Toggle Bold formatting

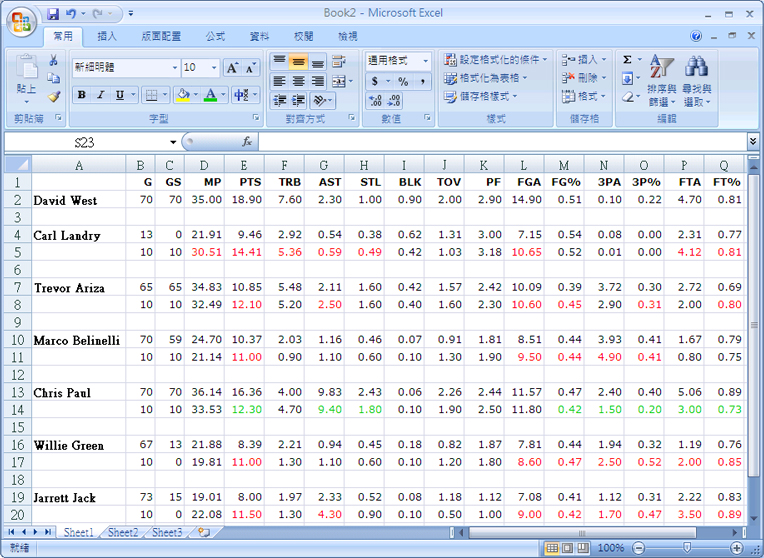(x=82, y=95)
